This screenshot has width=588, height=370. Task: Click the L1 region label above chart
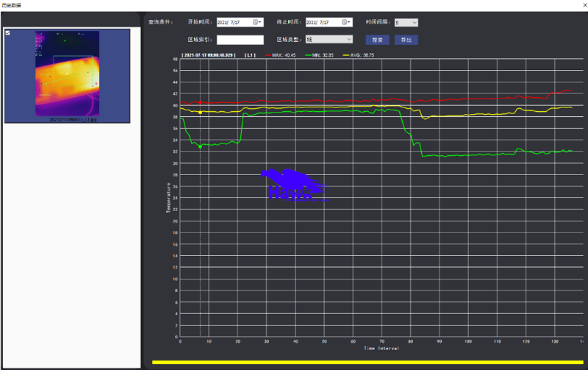[249, 55]
